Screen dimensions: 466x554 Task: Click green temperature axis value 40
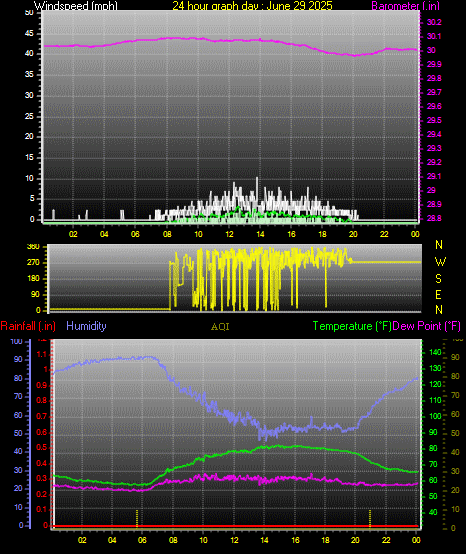click(433, 512)
